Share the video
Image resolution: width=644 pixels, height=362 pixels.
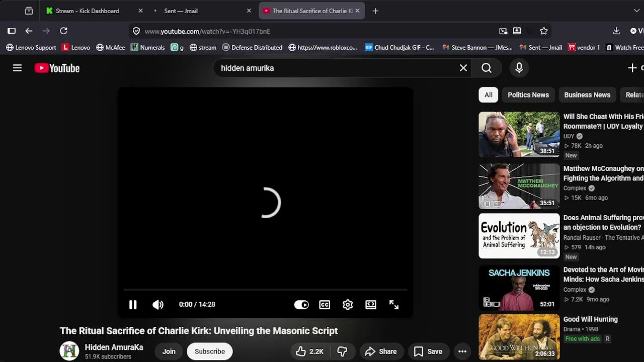click(x=381, y=351)
